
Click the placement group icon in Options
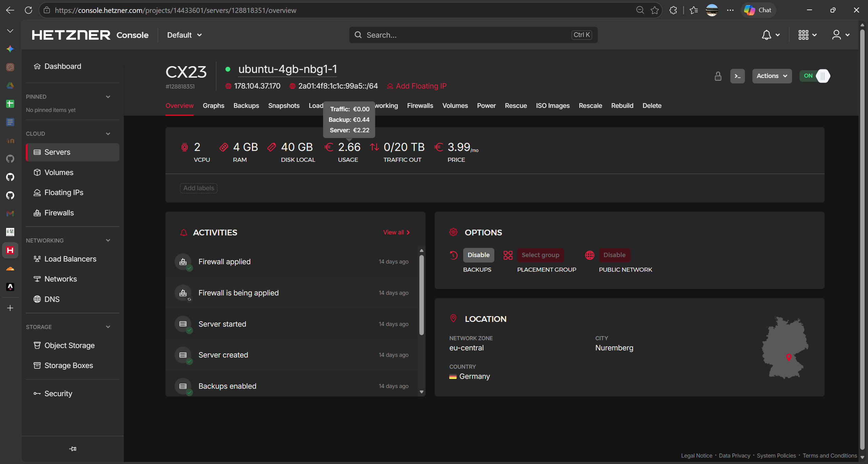coord(508,255)
